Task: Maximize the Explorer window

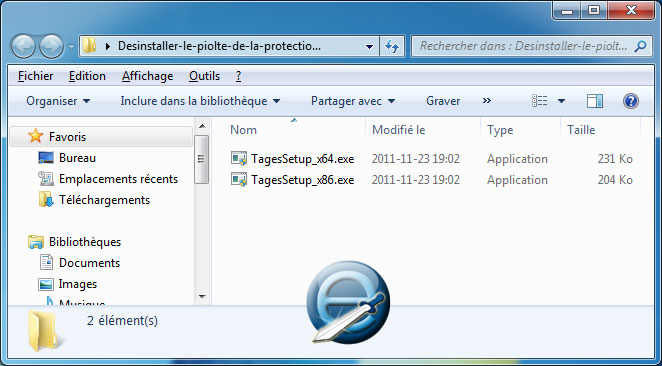Action: 594,10
